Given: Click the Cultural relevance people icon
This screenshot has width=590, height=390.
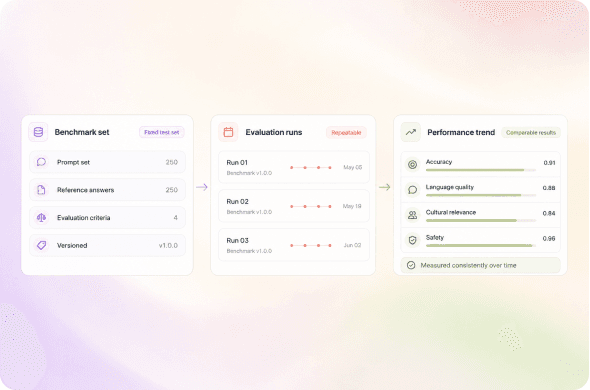Looking at the screenshot, I should click(413, 215).
